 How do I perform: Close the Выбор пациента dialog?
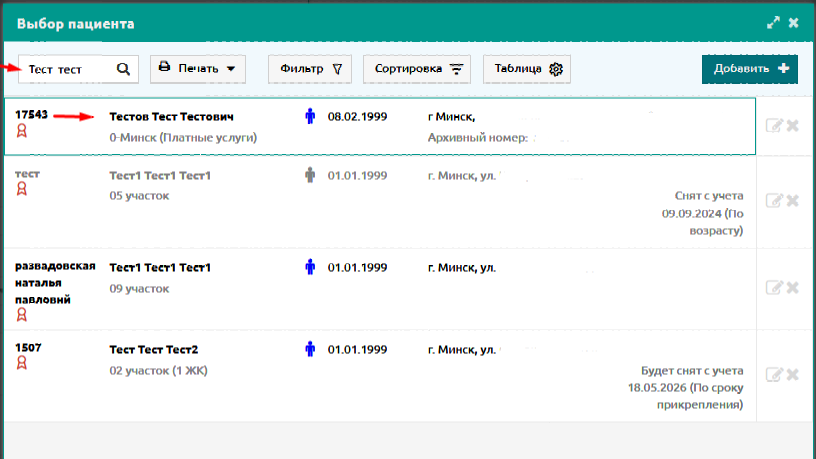[794, 23]
